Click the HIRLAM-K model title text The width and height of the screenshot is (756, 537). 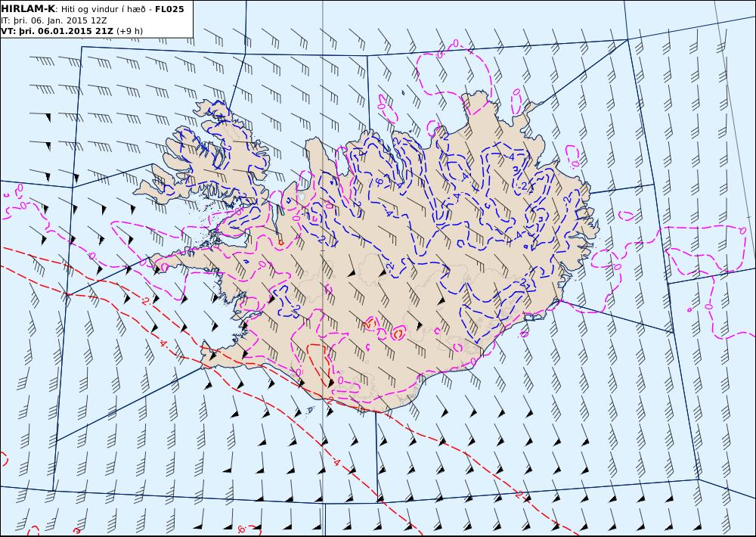click(28, 8)
